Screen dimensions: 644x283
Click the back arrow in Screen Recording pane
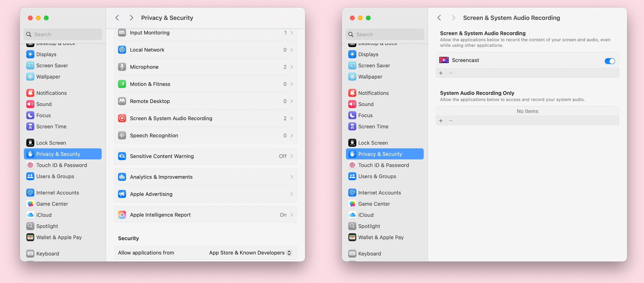439,17
